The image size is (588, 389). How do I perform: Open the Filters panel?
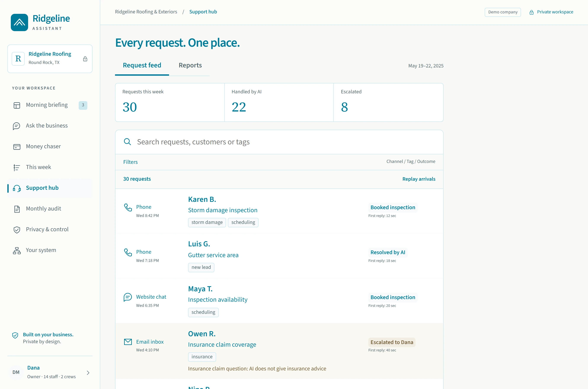point(130,162)
